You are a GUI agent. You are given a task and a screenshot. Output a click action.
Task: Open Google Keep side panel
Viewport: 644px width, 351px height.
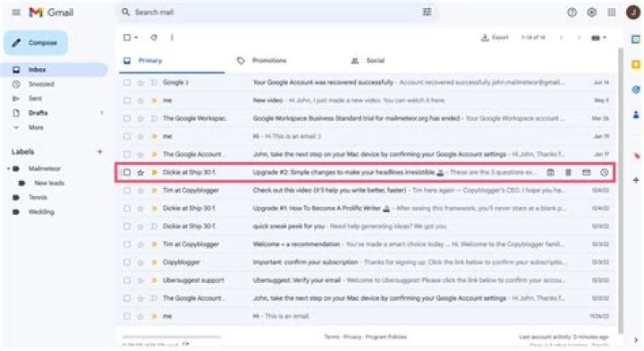tap(636, 64)
